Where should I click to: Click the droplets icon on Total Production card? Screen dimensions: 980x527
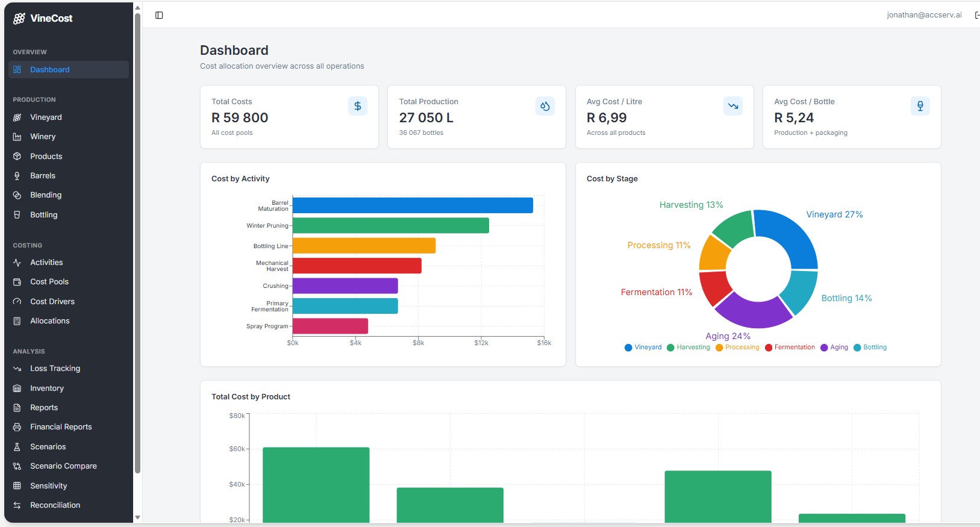pyautogui.click(x=545, y=106)
